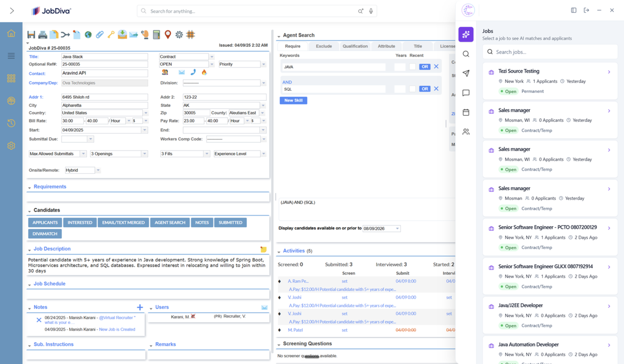
Task: Open the Home icon in left sidebar
Action: pyautogui.click(x=11, y=33)
